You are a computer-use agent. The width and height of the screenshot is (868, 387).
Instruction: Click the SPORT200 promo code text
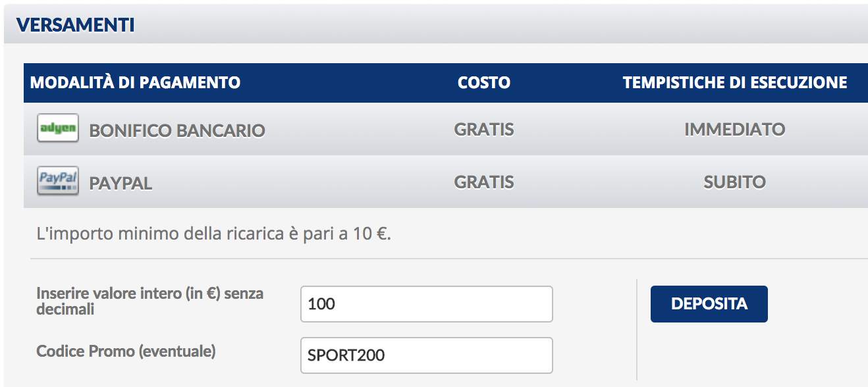pos(346,356)
